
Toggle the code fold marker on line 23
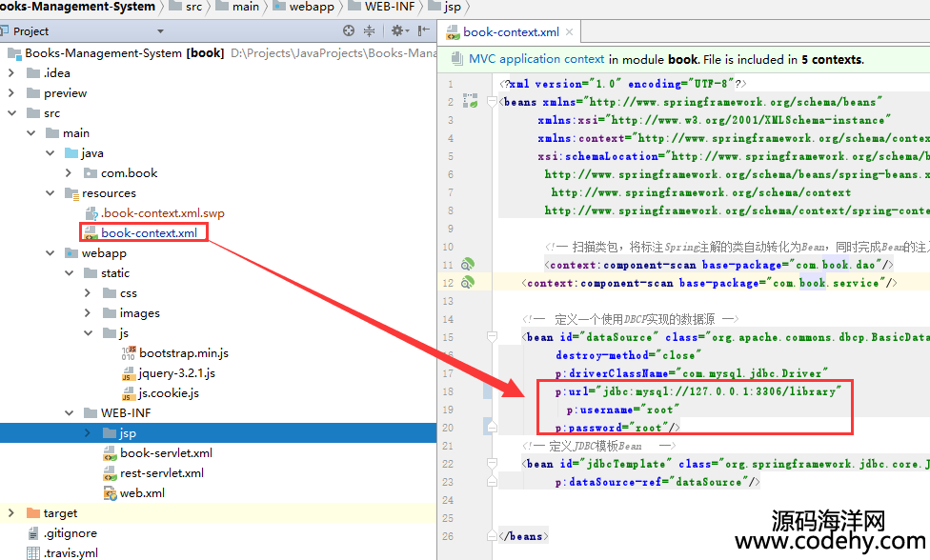pyautogui.click(x=492, y=481)
